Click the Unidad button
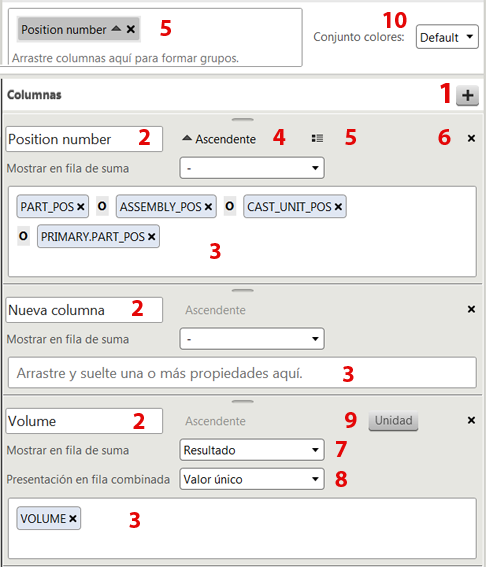This screenshot has height=567, width=486. tap(393, 421)
